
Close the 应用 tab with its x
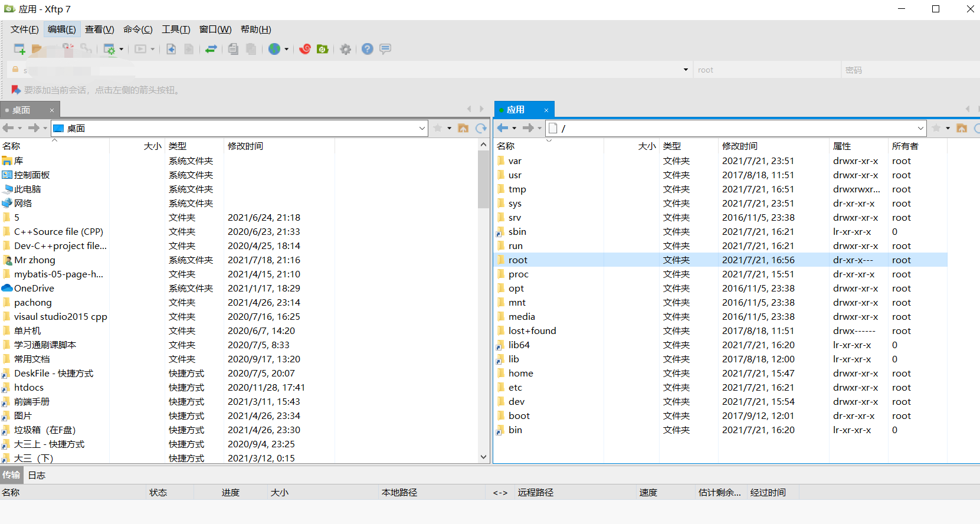546,110
